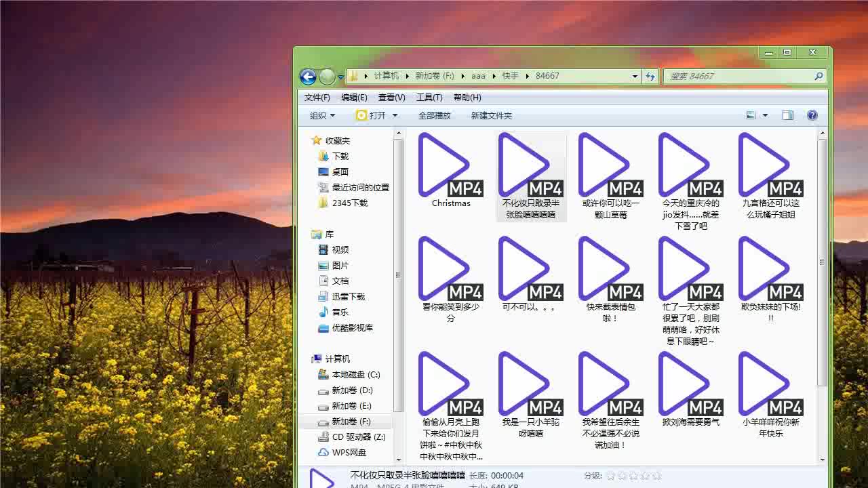Select the 看你能笑到多少分 video file
Viewport: 868px width, 488px height.
coord(450,279)
